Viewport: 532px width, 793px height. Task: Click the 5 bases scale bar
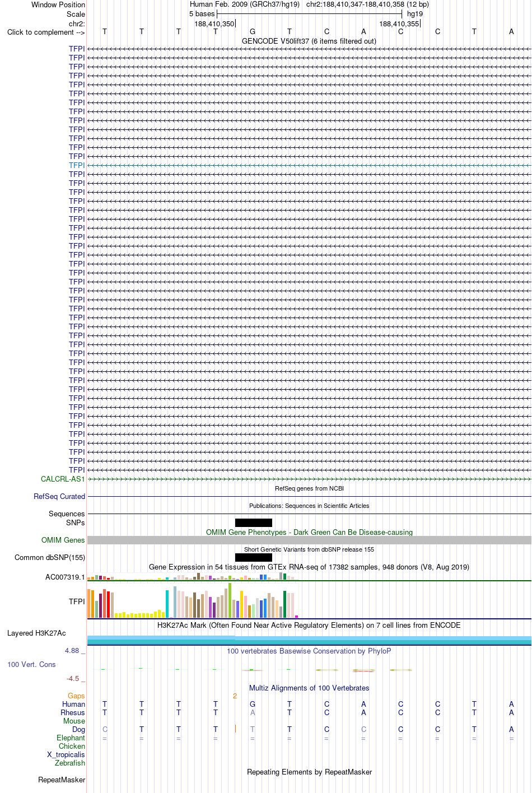[309, 13]
